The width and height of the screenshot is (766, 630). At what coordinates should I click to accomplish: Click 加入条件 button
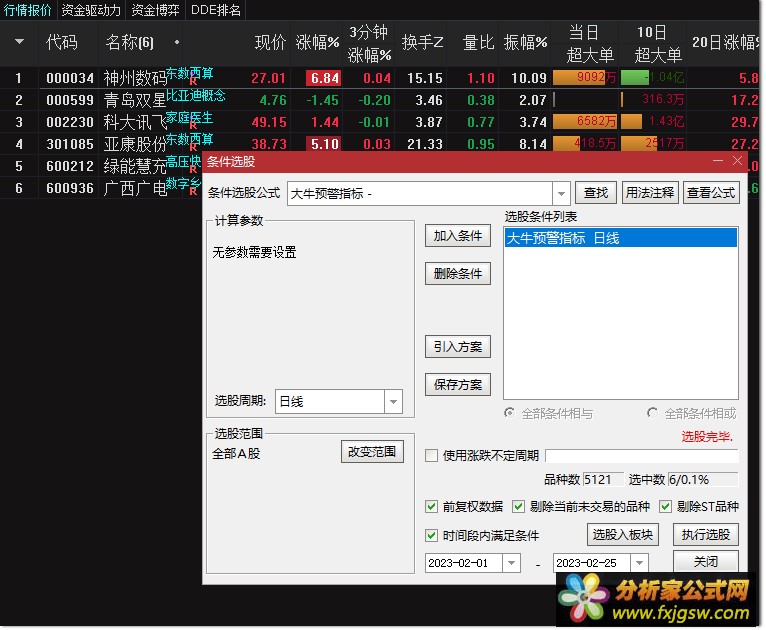pyautogui.click(x=458, y=236)
